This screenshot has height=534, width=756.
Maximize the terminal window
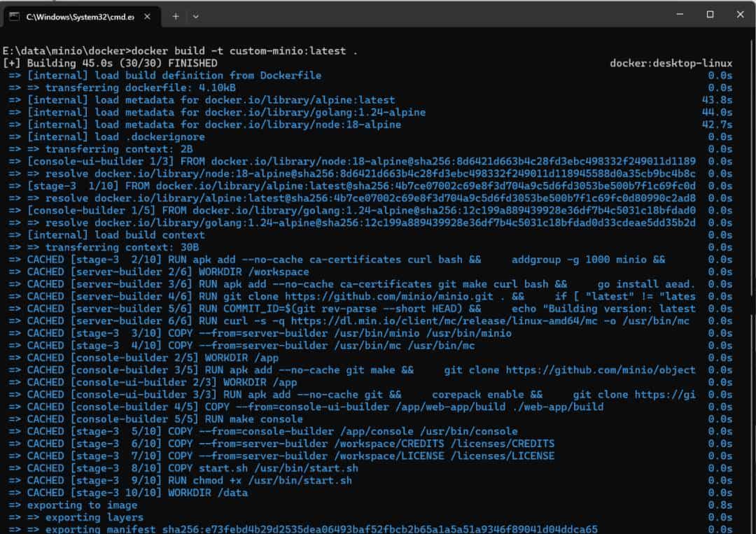[710, 15]
